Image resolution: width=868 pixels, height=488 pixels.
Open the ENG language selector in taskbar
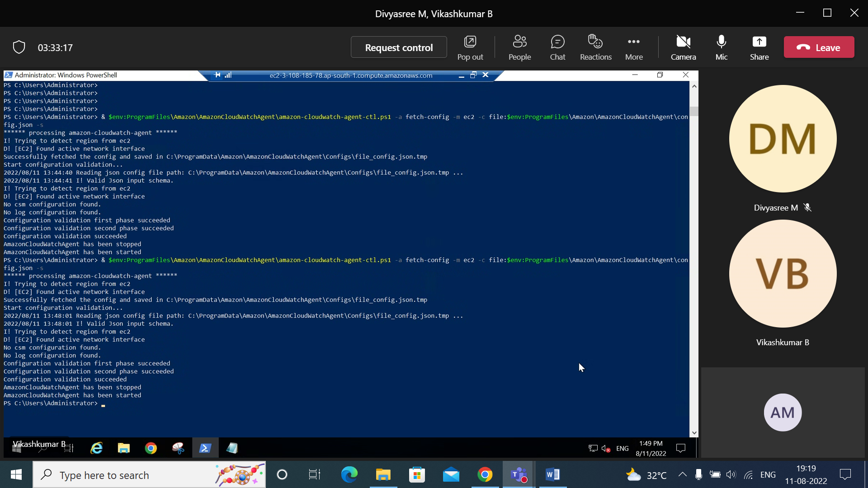coord(768,475)
